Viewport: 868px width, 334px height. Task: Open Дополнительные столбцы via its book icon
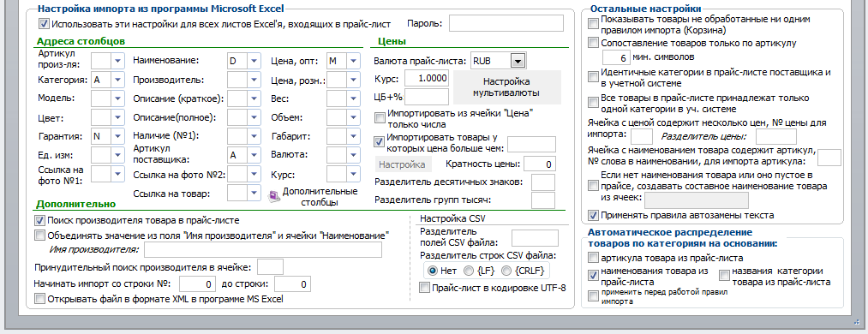click(x=274, y=196)
